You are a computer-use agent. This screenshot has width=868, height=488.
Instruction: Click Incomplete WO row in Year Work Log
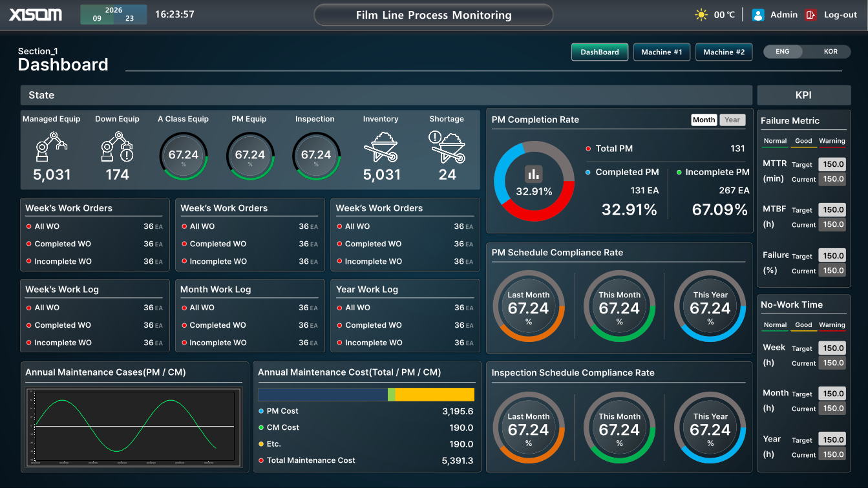tap(405, 343)
